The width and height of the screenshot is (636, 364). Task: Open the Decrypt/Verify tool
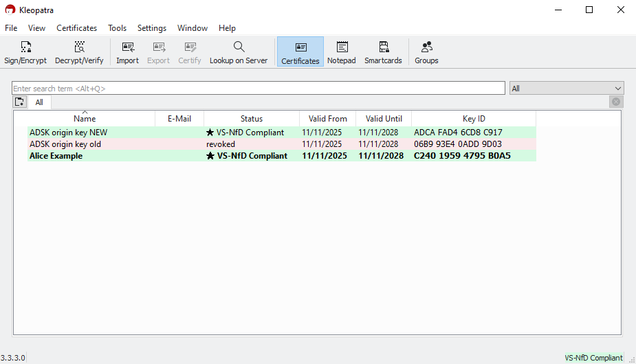coord(79,52)
